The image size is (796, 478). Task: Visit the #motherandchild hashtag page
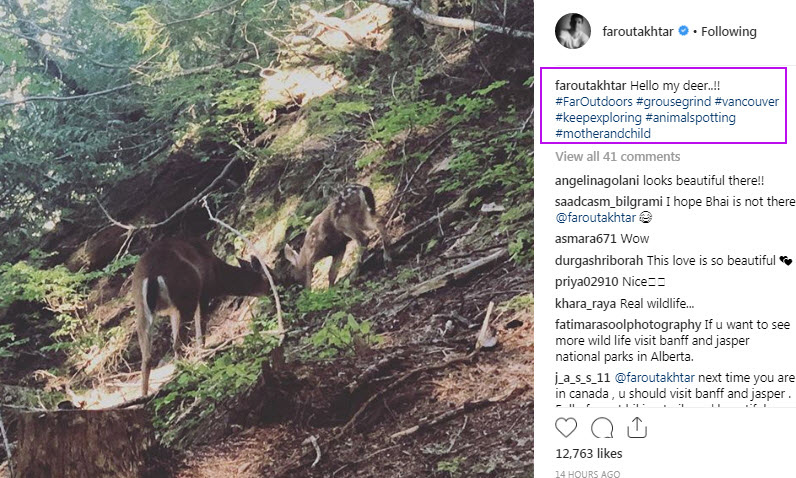(x=603, y=134)
